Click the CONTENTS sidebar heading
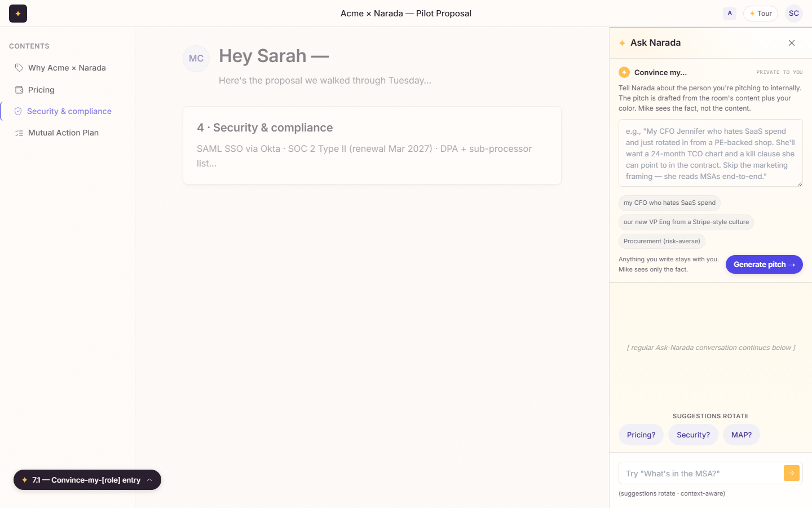Viewport: 812px width, 508px height. point(29,46)
